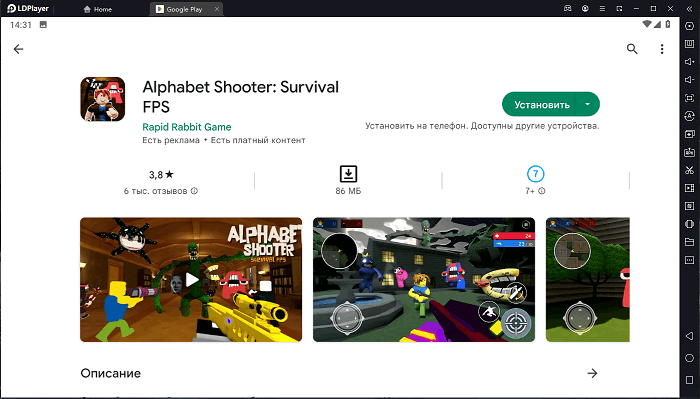Click the "Есть платный контент" label
The width and height of the screenshot is (700, 399).
[258, 140]
